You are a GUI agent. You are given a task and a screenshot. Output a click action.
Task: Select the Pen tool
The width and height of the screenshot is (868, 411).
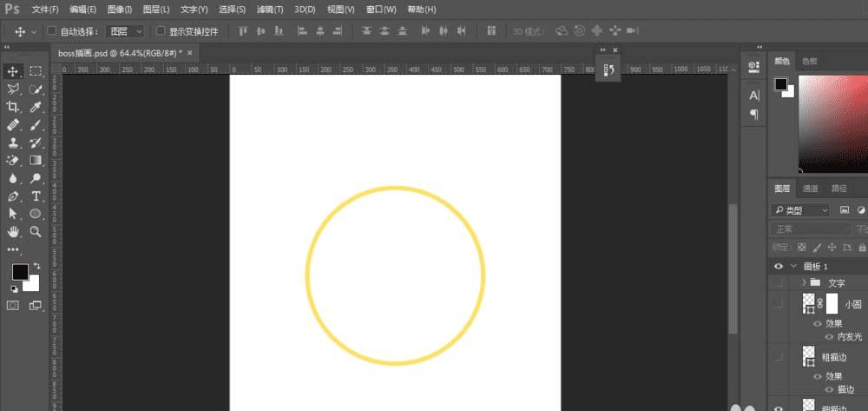click(x=13, y=196)
